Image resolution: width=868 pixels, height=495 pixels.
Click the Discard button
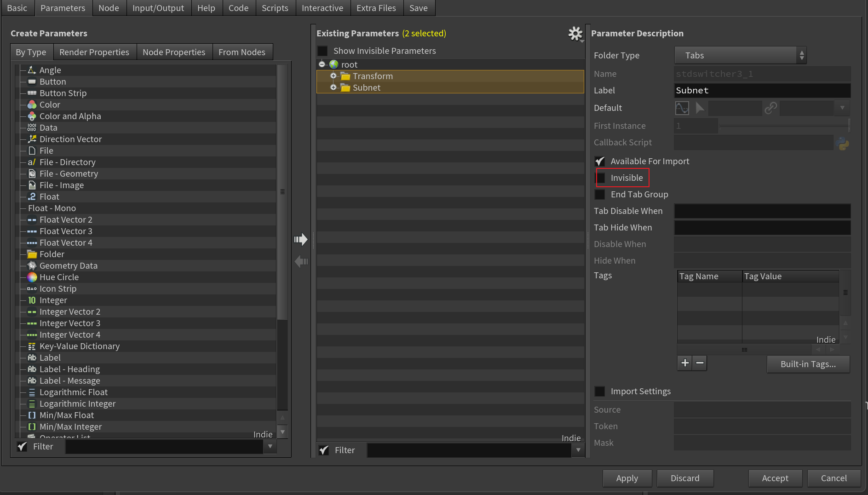pyautogui.click(x=685, y=478)
